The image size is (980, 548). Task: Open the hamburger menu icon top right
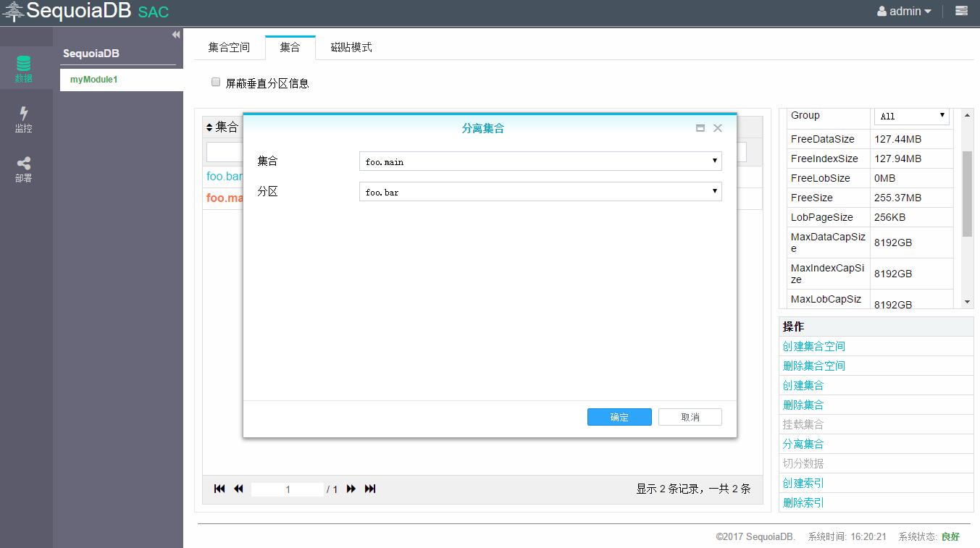[961, 11]
